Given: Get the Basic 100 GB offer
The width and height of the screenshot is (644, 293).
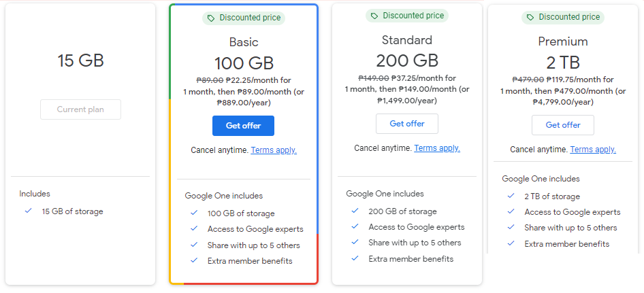Looking at the screenshot, I should click(x=243, y=126).
